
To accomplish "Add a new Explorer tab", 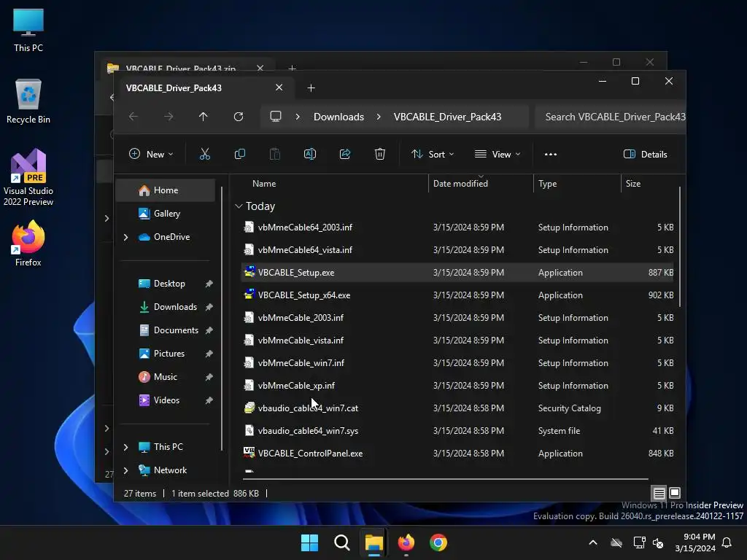I will 311,88.
